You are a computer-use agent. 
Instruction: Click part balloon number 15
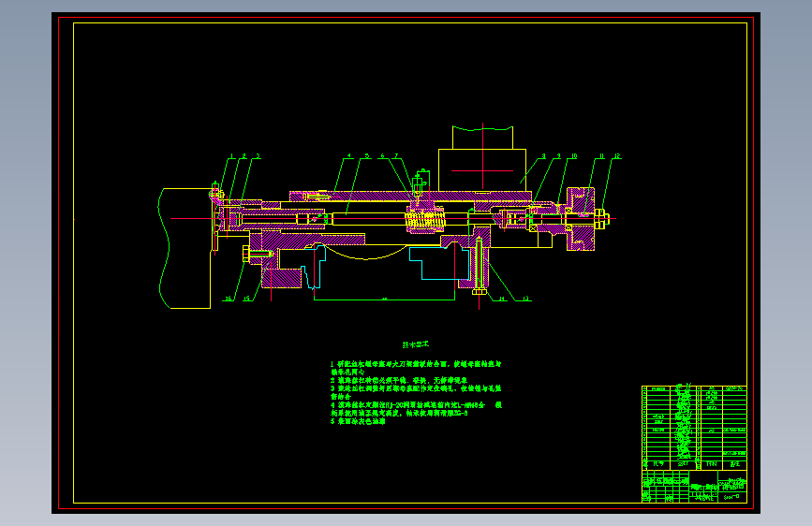pos(246,299)
